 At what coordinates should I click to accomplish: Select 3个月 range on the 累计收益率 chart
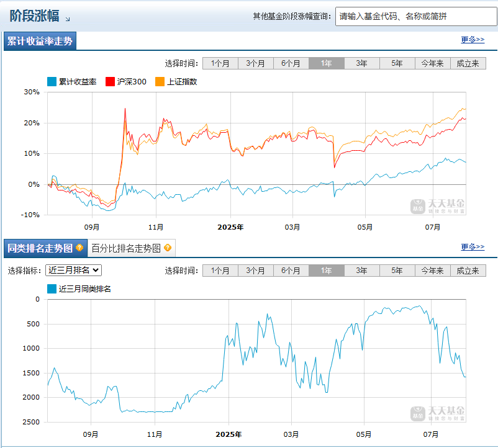[x=256, y=63]
